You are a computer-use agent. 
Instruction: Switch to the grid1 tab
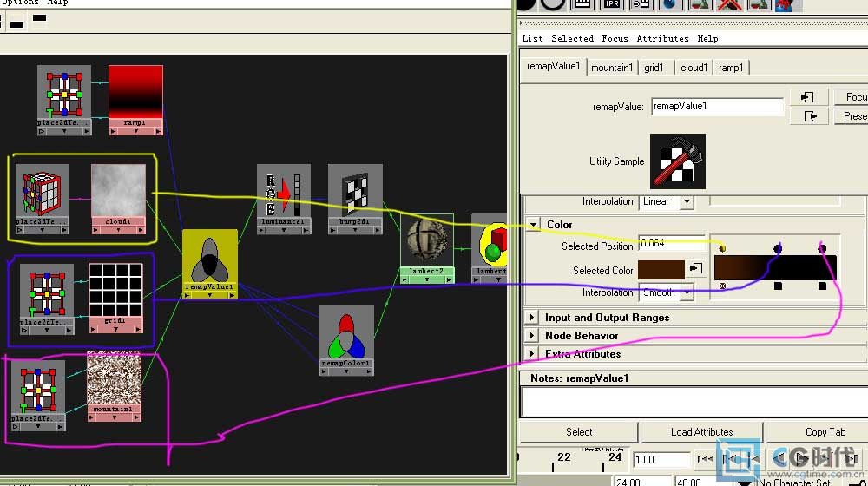(x=654, y=68)
